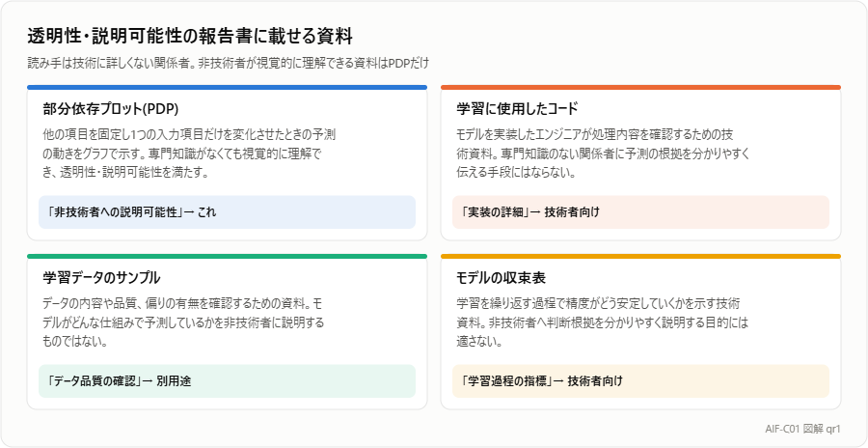
Task: Click the orange bar above コード card
Action: [x=640, y=87]
